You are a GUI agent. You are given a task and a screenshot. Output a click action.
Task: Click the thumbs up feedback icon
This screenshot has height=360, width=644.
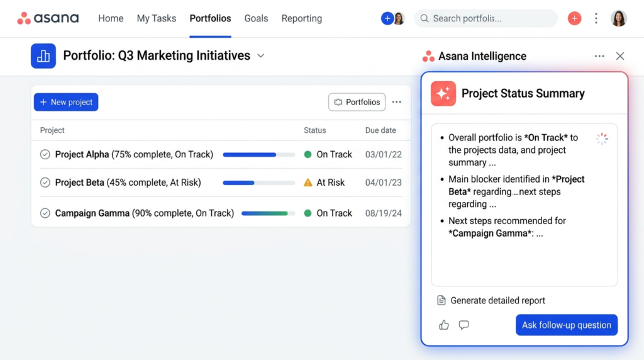click(443, 325)
